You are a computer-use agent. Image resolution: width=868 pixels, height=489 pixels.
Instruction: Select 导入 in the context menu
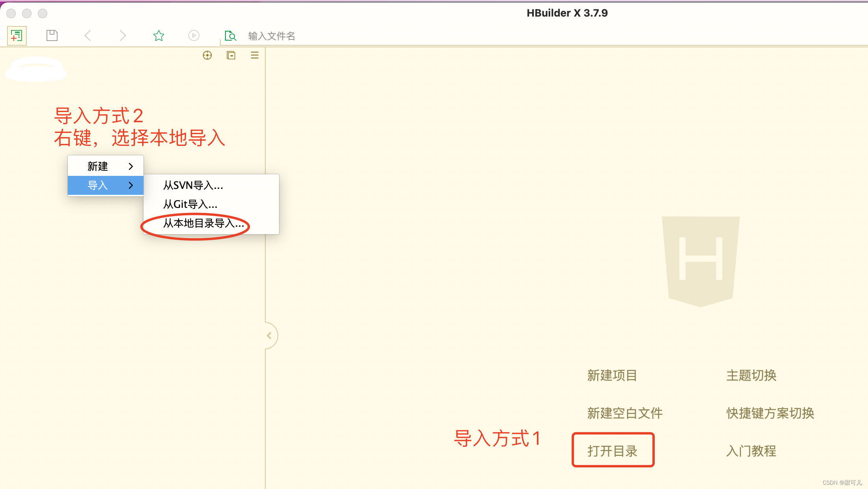[x=106, y=185]
